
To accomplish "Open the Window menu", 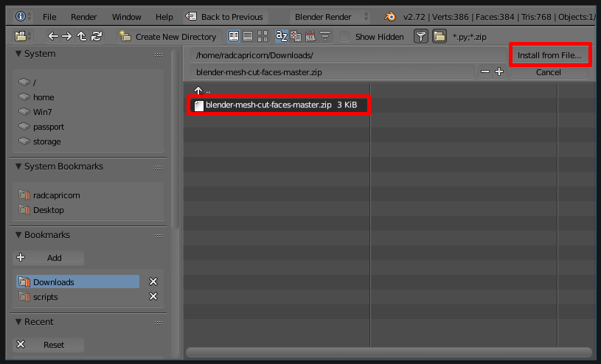I will click(x=127, y=17).
